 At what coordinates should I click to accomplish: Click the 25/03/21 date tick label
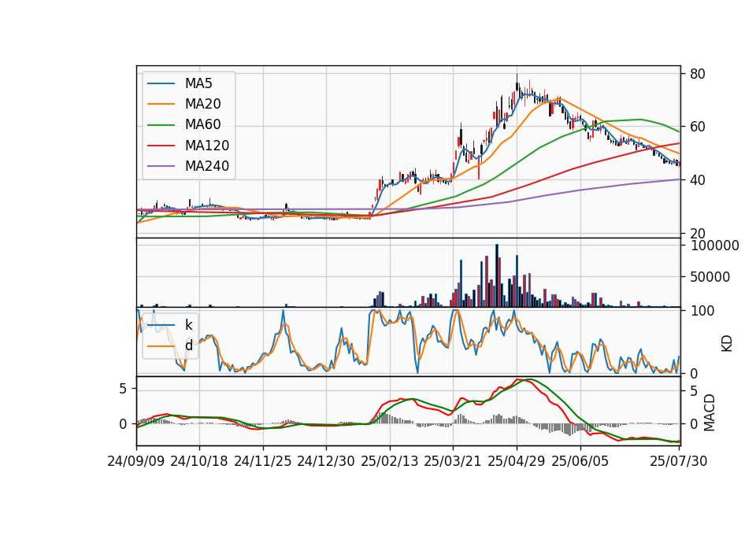[x=453, y=461]
